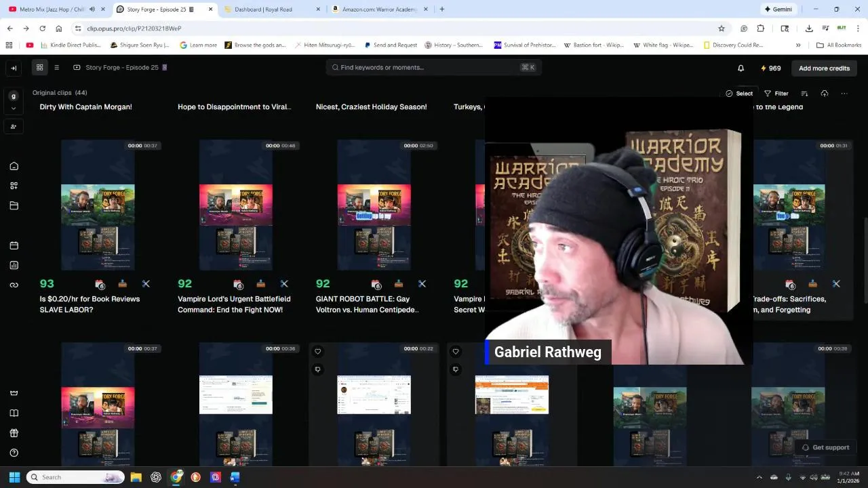Switch to list view layout
Image resolution: width=868 pixels, height=488 pixels.
(57, 68)
